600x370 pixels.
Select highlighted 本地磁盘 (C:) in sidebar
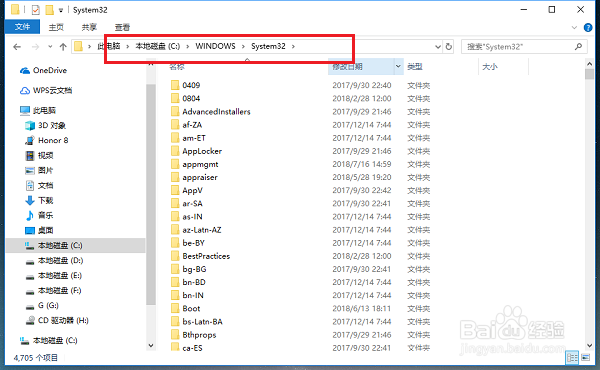76,245
